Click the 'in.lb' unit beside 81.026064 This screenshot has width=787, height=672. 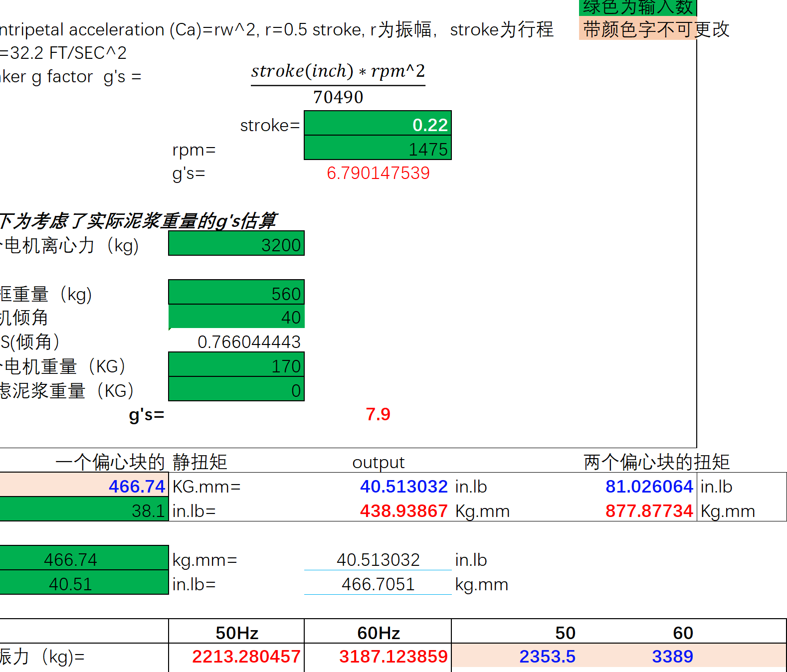(716, 487)
